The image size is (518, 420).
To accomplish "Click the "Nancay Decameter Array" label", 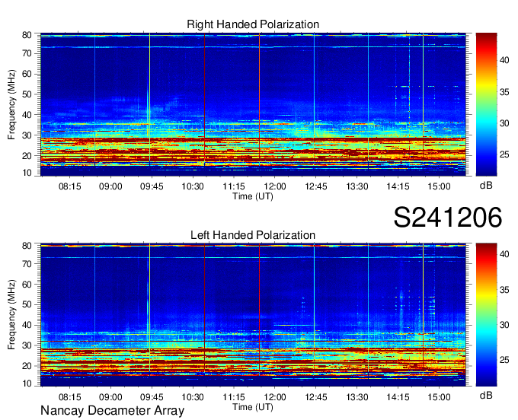I will coord(112,411).
